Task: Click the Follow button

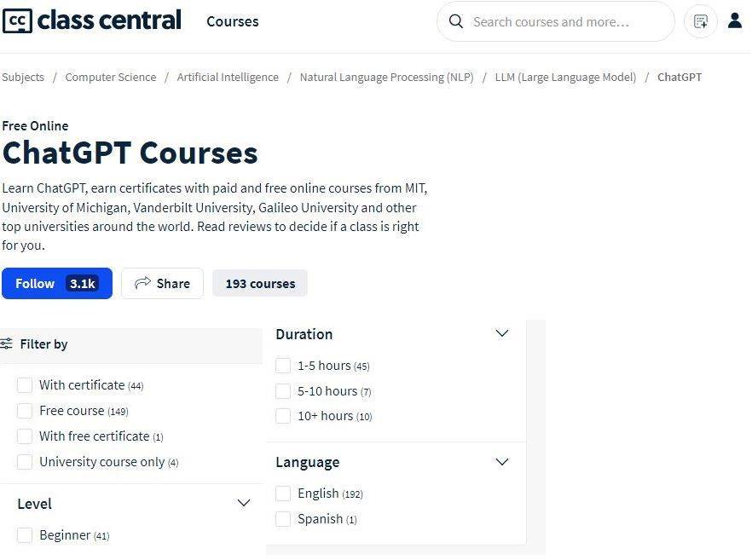Action: point(56,284)
